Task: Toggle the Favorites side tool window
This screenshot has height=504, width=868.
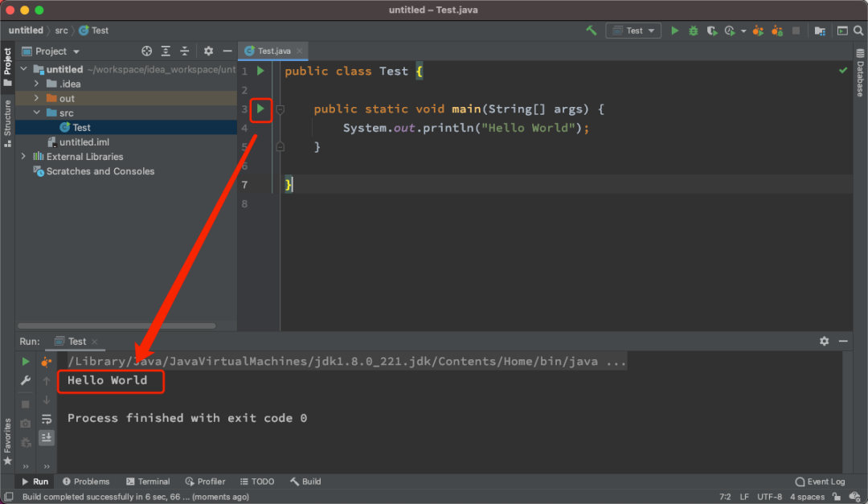Action: (7, 441)
